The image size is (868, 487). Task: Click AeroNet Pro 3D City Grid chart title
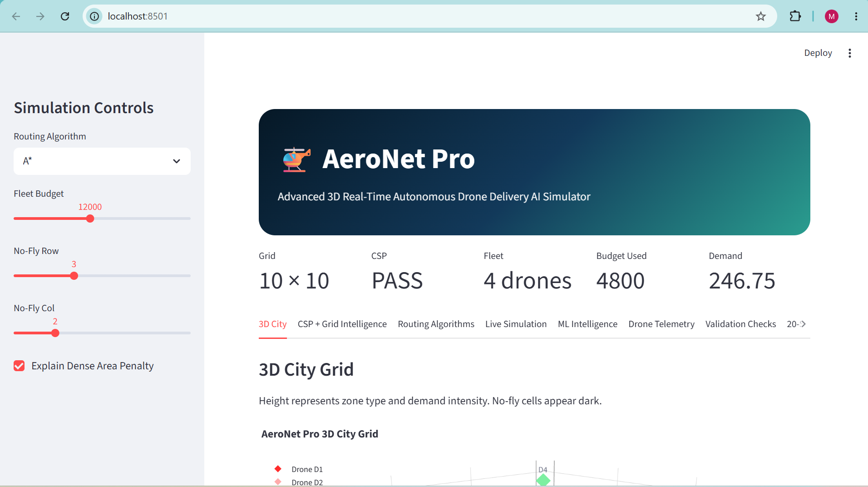coord(320,434)
